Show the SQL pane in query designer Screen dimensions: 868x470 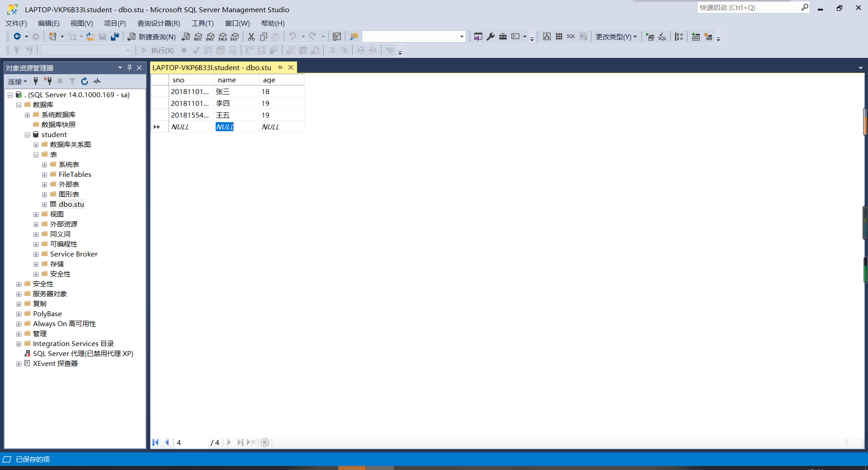[571, 37]
